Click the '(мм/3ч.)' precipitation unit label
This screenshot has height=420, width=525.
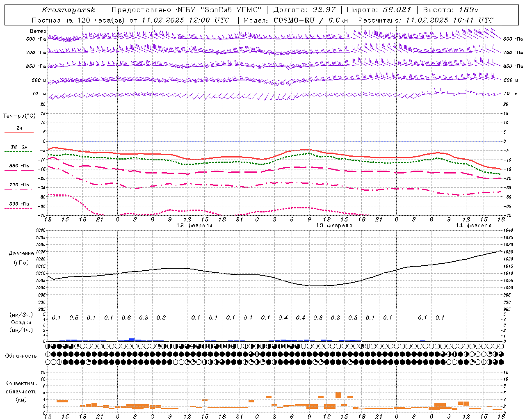tap(21, 315)
